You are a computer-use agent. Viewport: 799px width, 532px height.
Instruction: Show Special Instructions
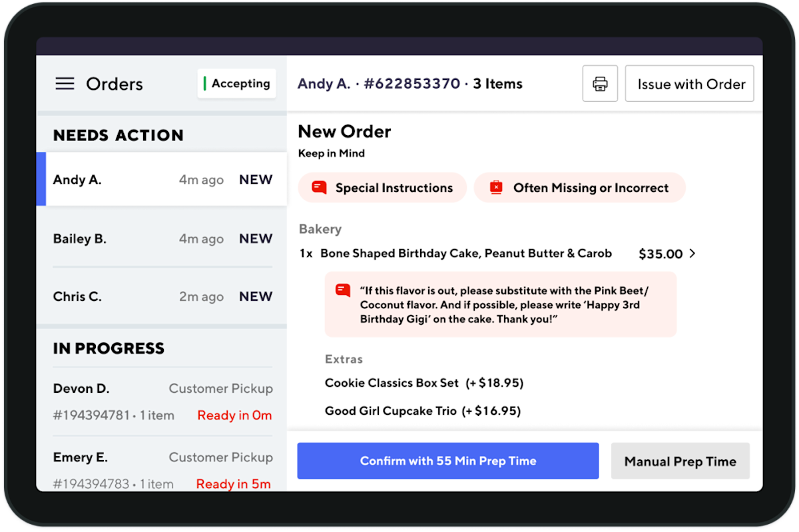[x=382, y=188]
